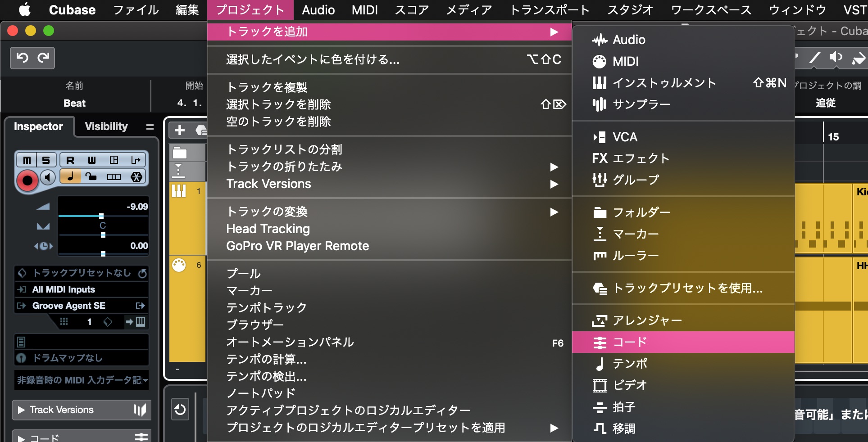Switch to the Visibility tab

(x=106, y=126)
